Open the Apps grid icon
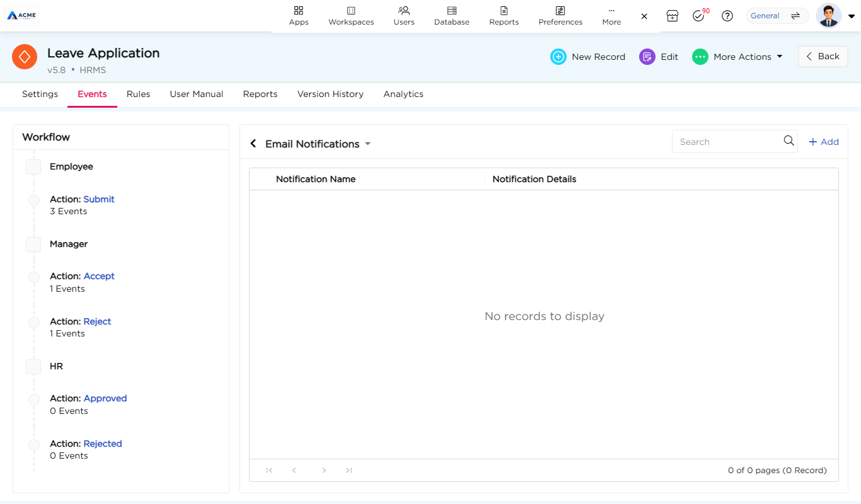 point(299,11)
